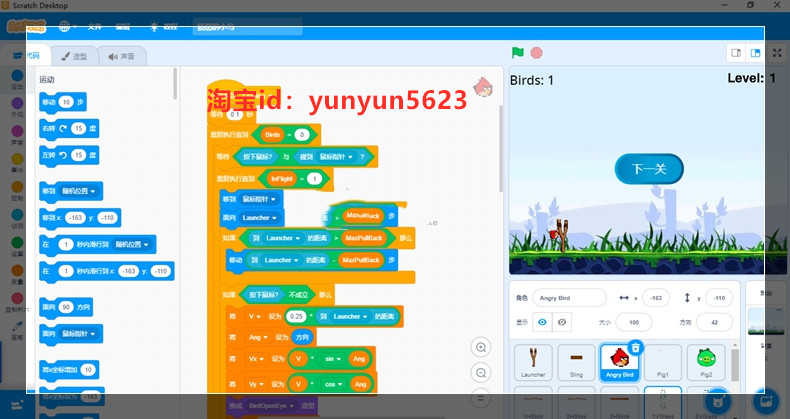This screenshot has height=419, width=790.
Task: Open the language globe menu
Action: pos(65,27)
